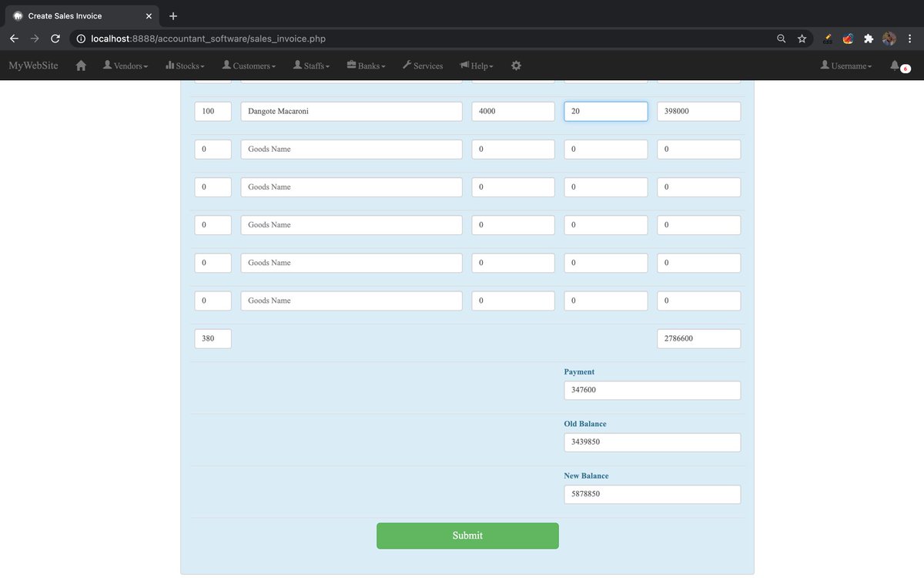The width and height of the screenshot is (924, 578).
Task: Select the user silhouette icon beside Username
Action: click(825, 66)
